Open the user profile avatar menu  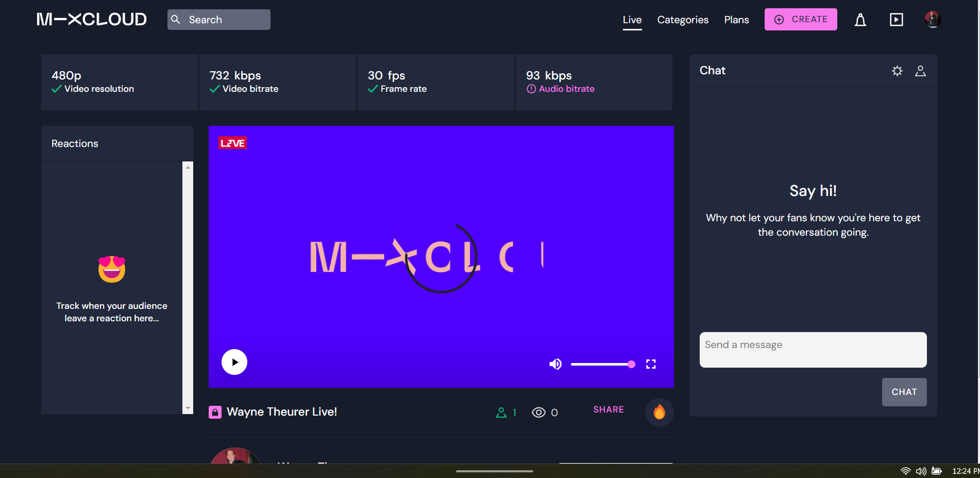(x=933, y=20)
